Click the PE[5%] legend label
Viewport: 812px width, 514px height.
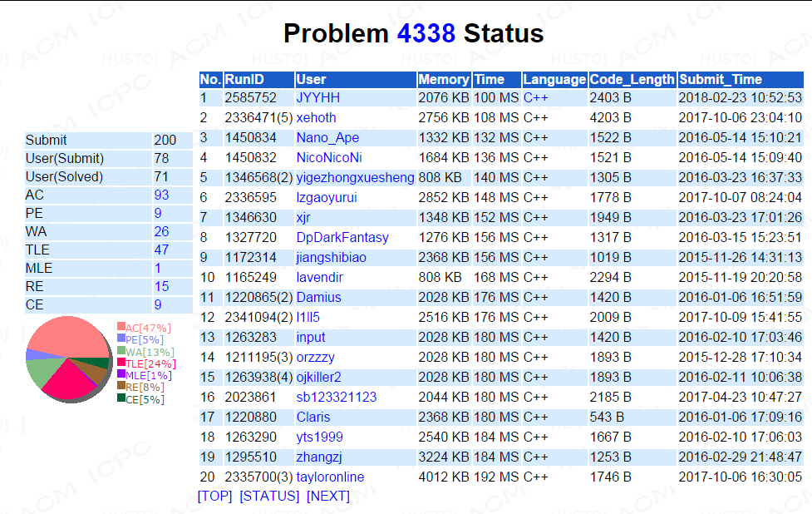click(145, 339)
